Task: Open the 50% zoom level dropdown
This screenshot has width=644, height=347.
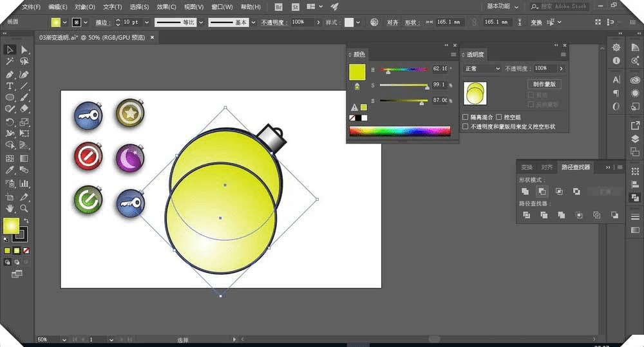Action: (x=63, y=339)
